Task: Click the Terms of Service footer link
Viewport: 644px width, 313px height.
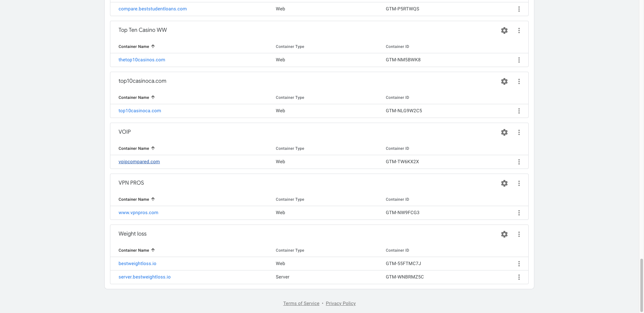Action: pyautogui.click(x=301, y=303)
